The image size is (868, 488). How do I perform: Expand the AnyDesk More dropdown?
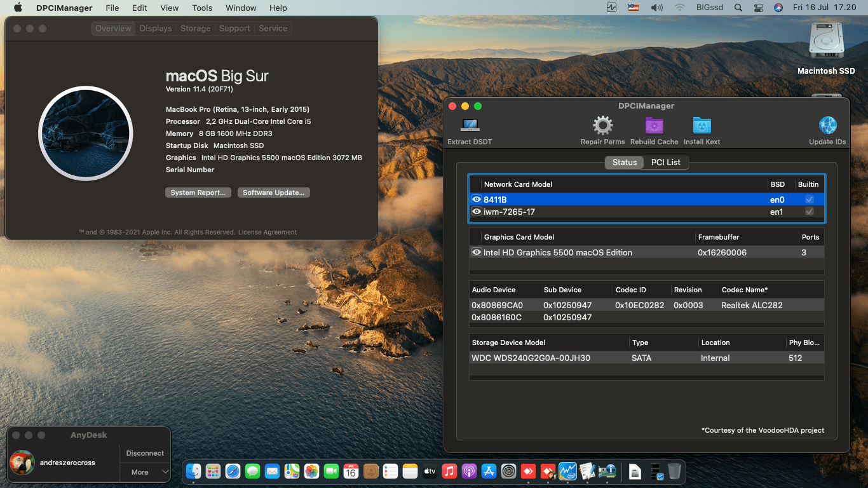tap(145, 472)
